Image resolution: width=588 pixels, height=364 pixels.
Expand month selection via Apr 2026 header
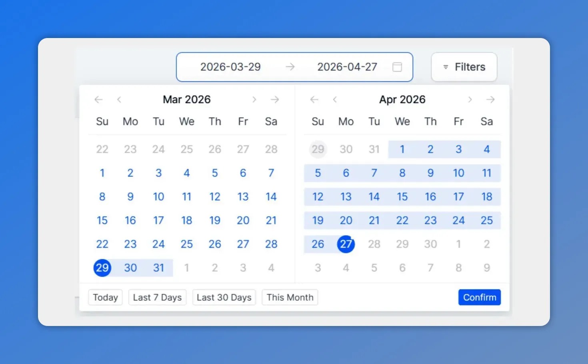[402, 99]
